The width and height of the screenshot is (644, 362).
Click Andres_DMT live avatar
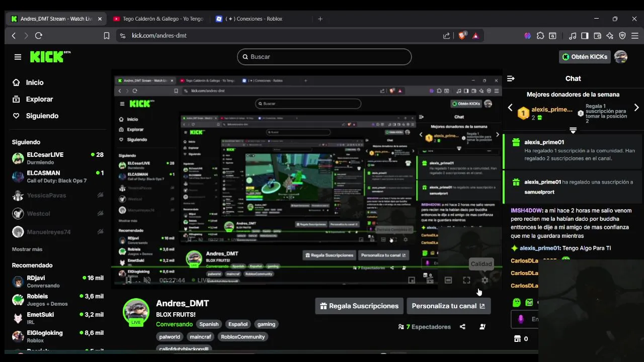[136, 312]
